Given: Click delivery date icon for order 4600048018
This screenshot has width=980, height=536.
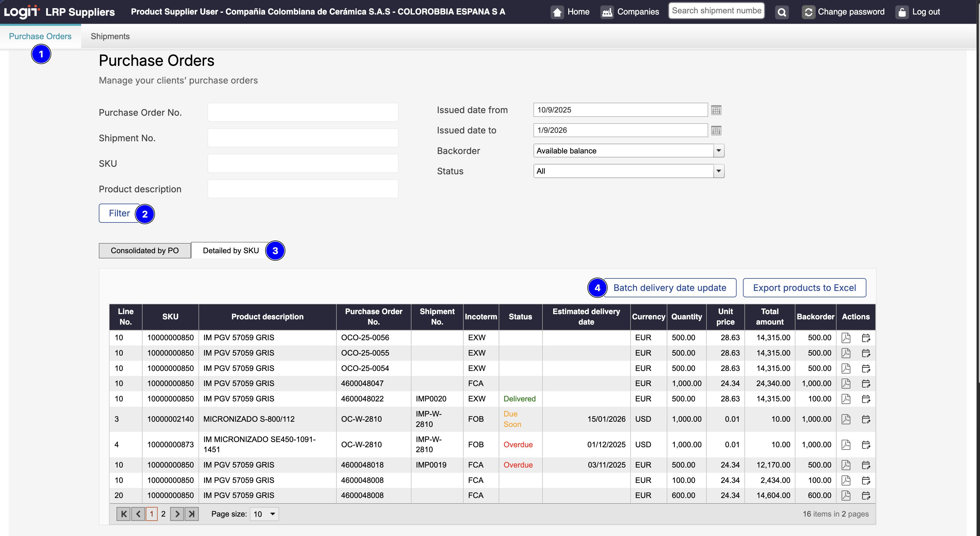Looking at the screenshot, I should coord(866,465).
